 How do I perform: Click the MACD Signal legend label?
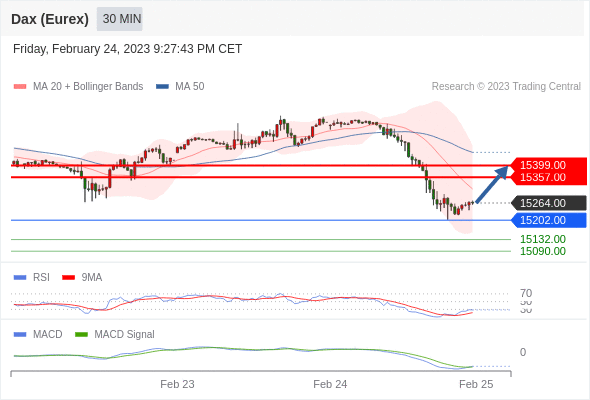pyautogui.click(x=125, y=335)
